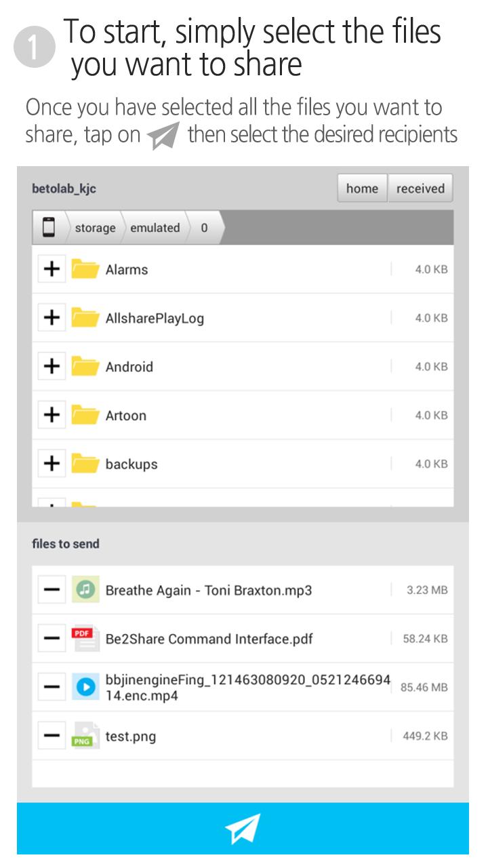Image resolution: width=488 pixels, height=868 pixels.
Task: Navigate to emulated in breadcrumb path
Action: pyautogui.click(x=155, y=228)
